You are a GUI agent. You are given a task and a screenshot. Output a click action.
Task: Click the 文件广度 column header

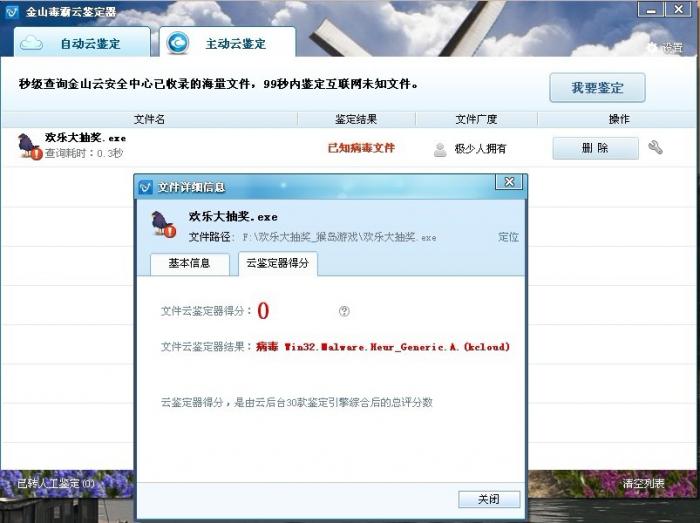click(476, 119)
